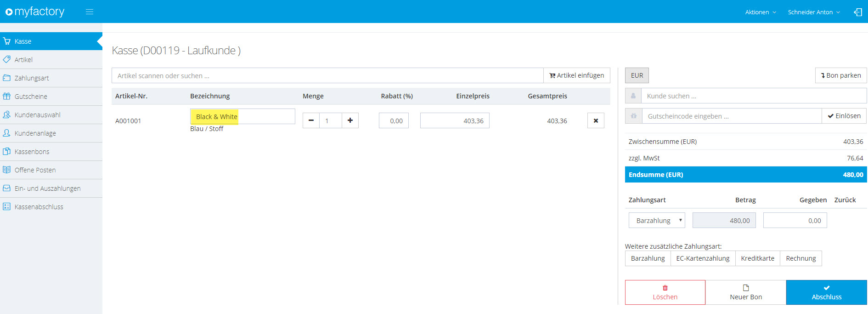
Task: Open Kassenbons in the sidebar
Action: pyautogui.click(x=51, y=151)
